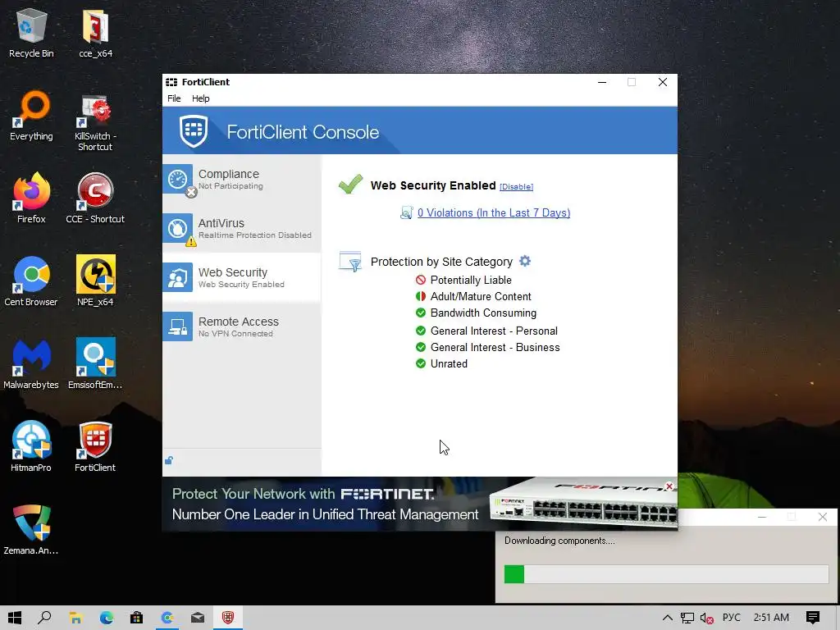Open the Mail app in taskbar
This screenshot has height=630, width=840.
pyautogui.click(x=198, y=618)
